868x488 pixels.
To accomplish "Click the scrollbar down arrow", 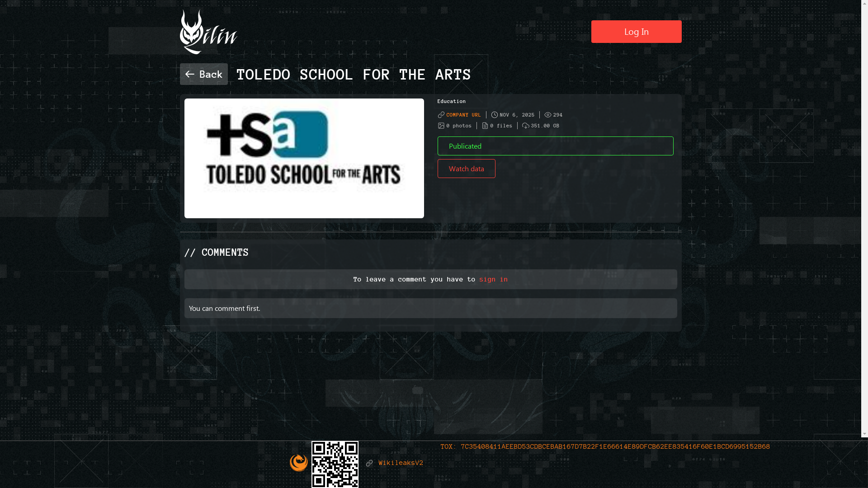I will pos(864,434).
